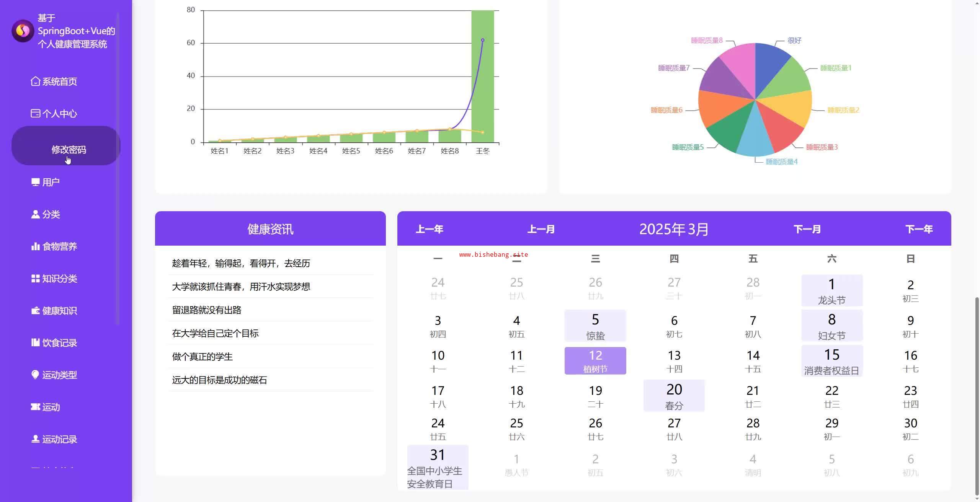Click the lightbulb icon beside 运动类型
This screenshot has height=502, width=980.
[x=35, y=375]
